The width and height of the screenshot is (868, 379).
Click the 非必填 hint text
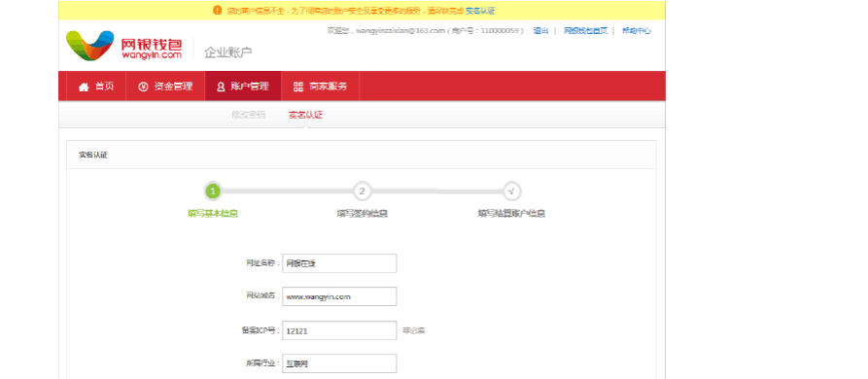pyautogui.click(x=413, y=330)
